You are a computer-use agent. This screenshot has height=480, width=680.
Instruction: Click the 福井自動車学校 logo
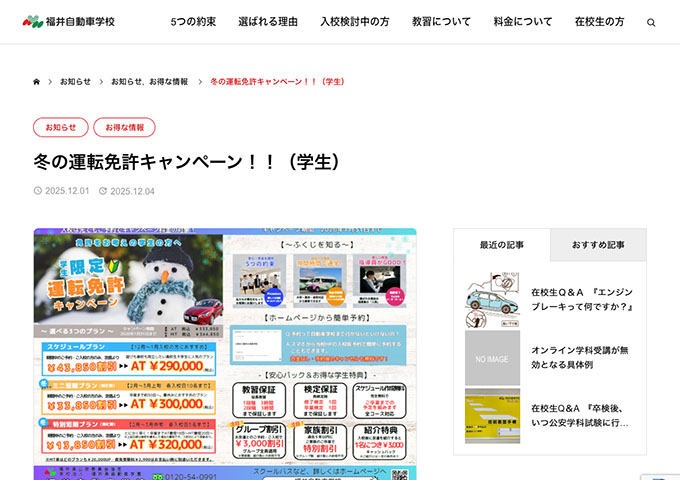coord(69,21)
